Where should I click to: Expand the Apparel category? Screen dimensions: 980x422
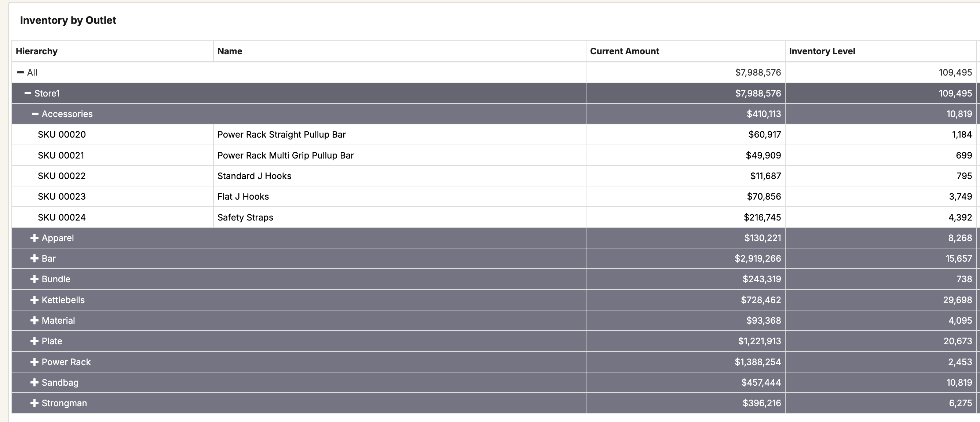34,238
